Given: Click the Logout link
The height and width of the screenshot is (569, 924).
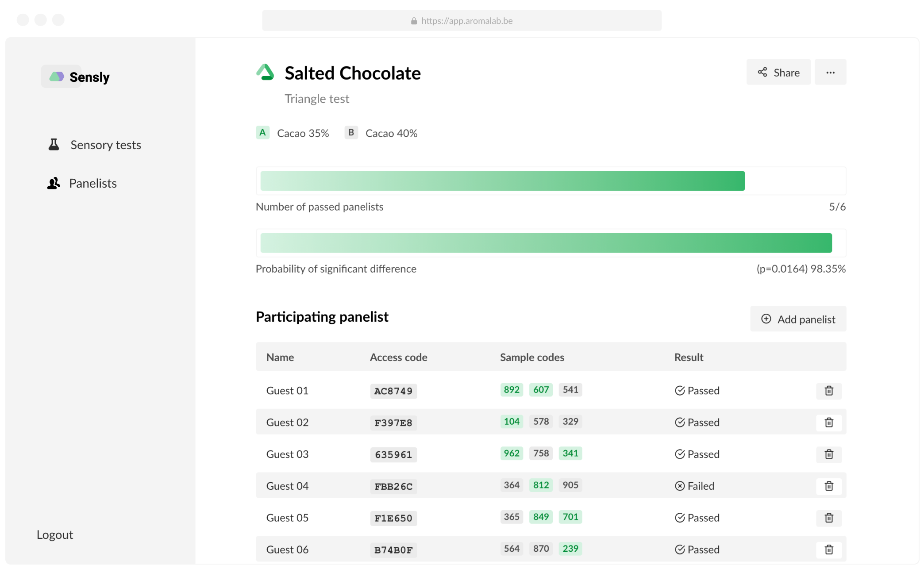Looking at the screenshot, I should tap(54, 534).
